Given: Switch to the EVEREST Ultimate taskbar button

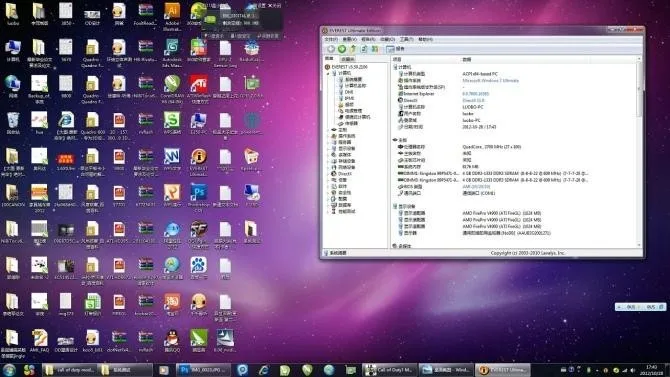Looking at the screenshot, I should (x=503, y=370).
